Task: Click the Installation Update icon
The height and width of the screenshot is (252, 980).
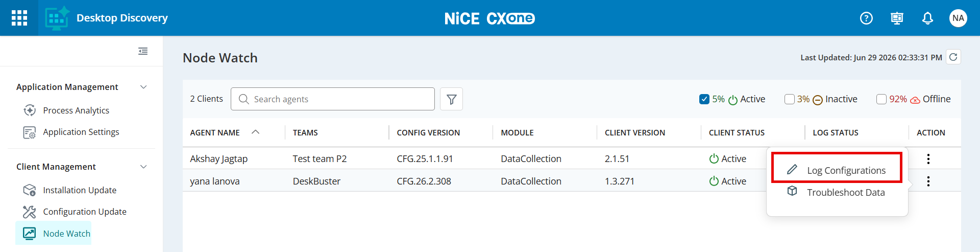Action: pyautogui.click(x=30, y=190)
